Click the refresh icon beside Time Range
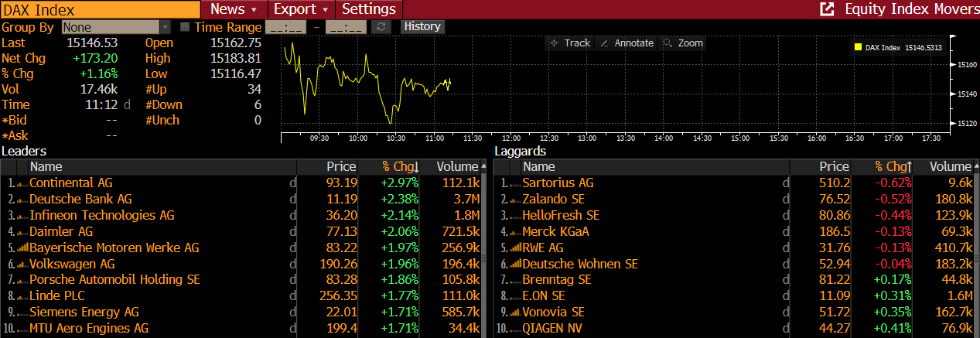This screenshot has height=338, width=980. [380, 27]
